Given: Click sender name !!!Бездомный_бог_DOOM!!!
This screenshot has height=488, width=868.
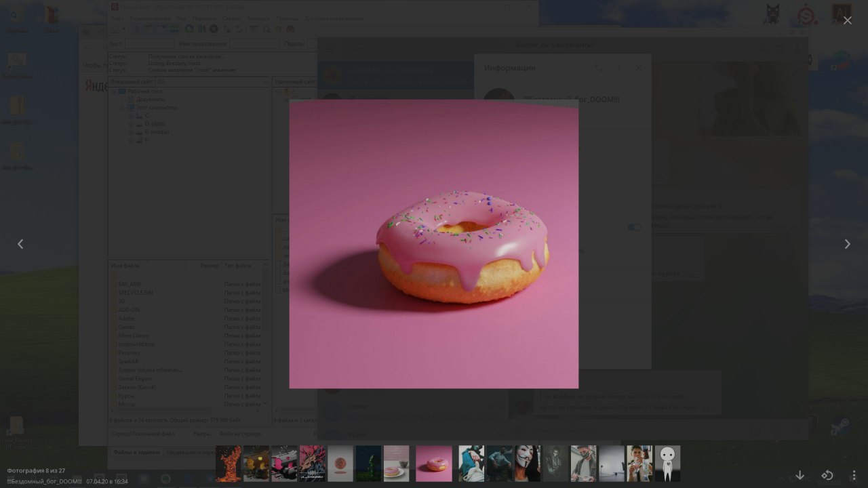Looking at the screenshot, I should point(44,481).
